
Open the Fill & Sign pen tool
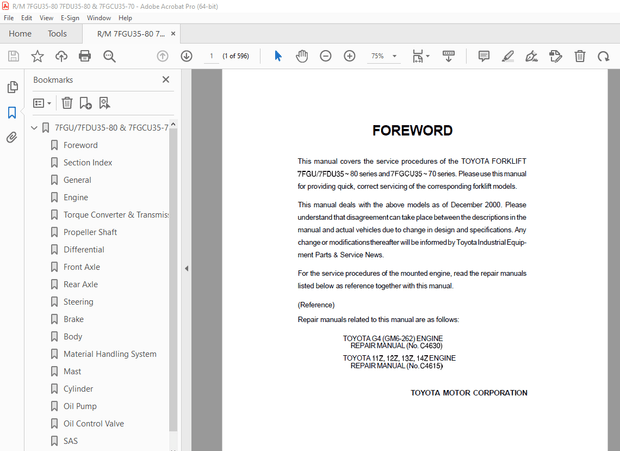[x=531, y=56]
